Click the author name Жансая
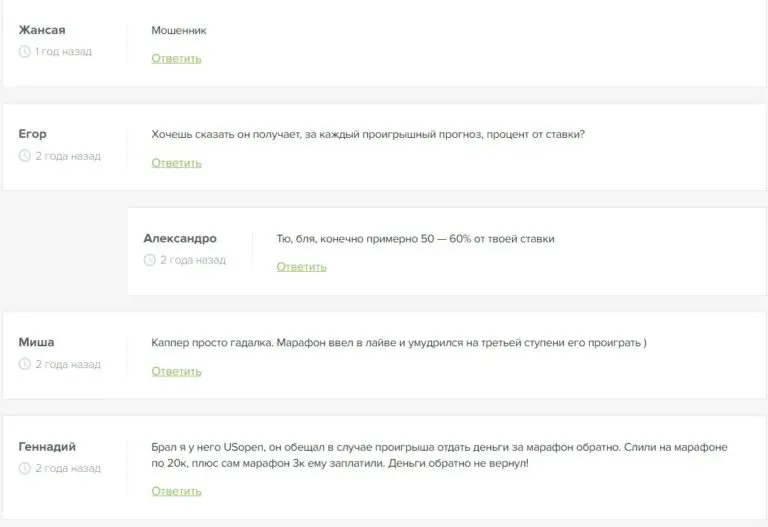 [x=42, y=30]
